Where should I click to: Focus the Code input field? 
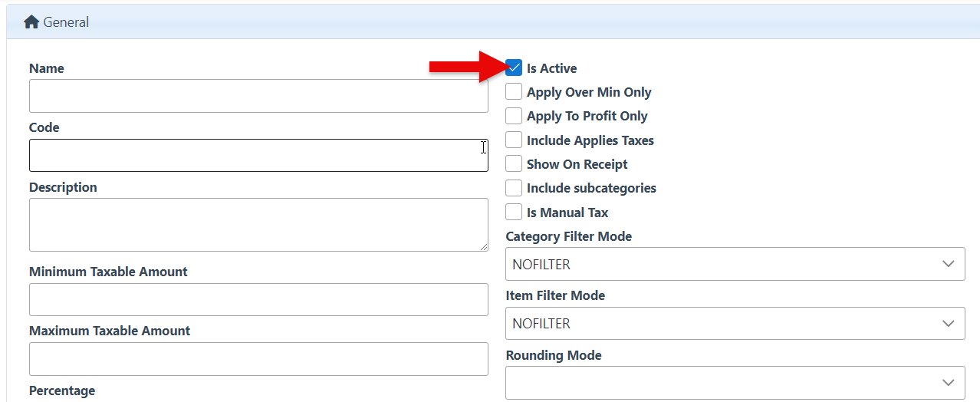coord(258,155)
